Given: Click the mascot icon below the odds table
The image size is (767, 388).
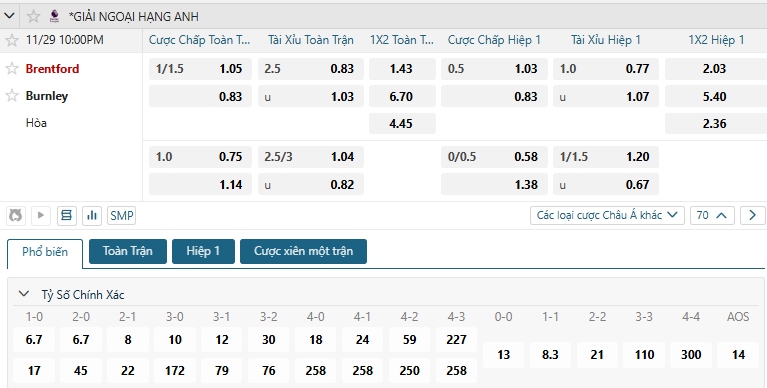Looking at the screenshot, I should click(16, 215).
